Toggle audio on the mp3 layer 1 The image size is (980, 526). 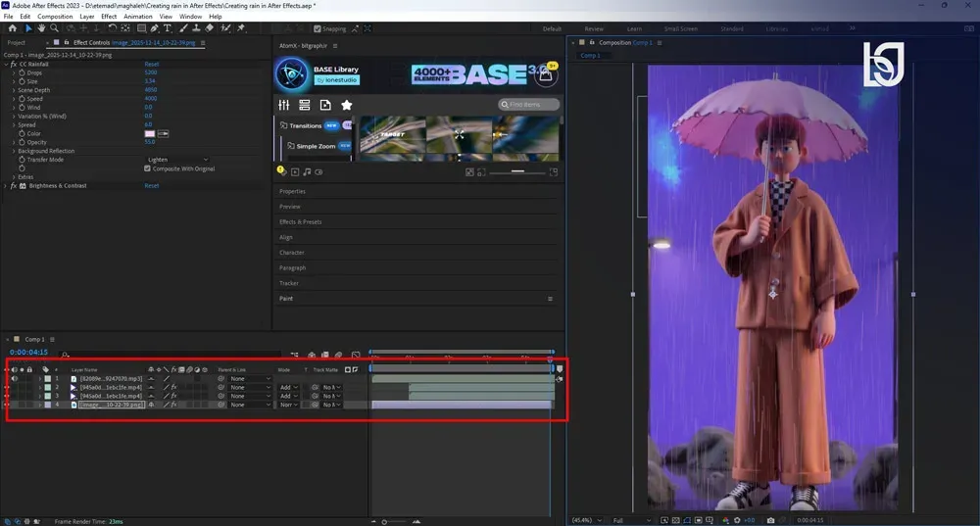click(x=15, y=378)
